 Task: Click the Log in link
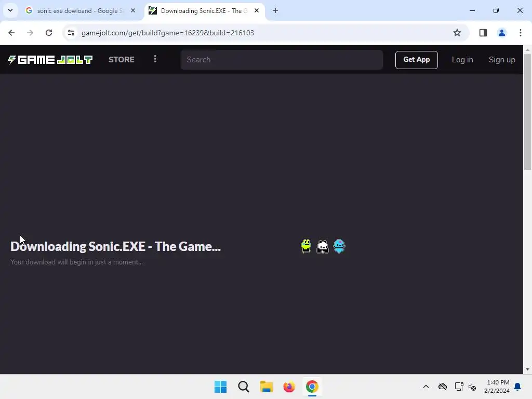click(x=462, y=60)
